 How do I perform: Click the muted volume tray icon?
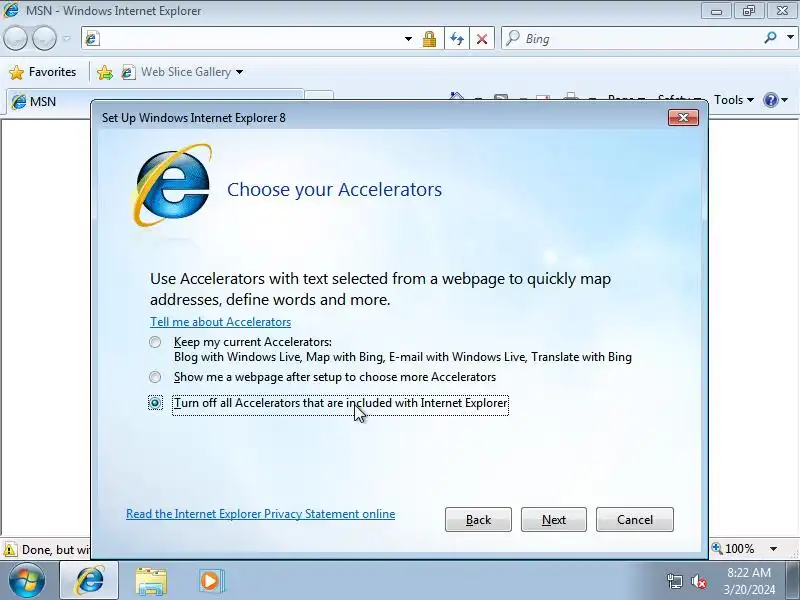[x=698, y=581]
